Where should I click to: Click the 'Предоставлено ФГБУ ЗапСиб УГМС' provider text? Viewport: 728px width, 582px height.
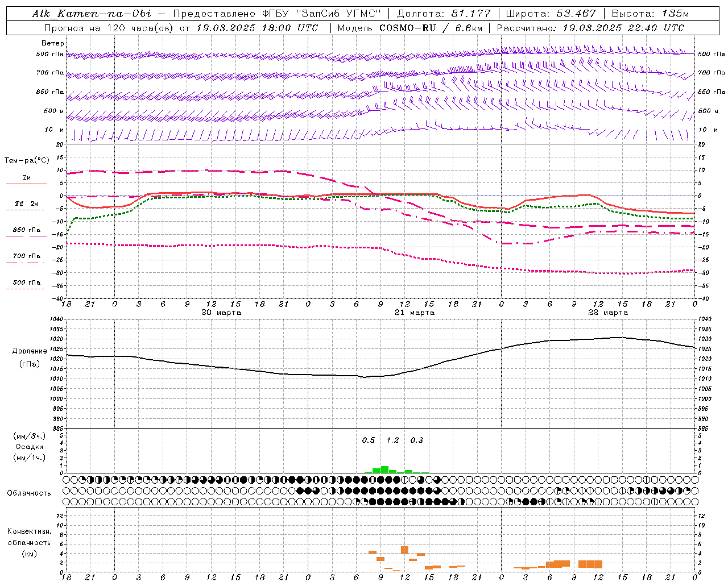[276, 14]
